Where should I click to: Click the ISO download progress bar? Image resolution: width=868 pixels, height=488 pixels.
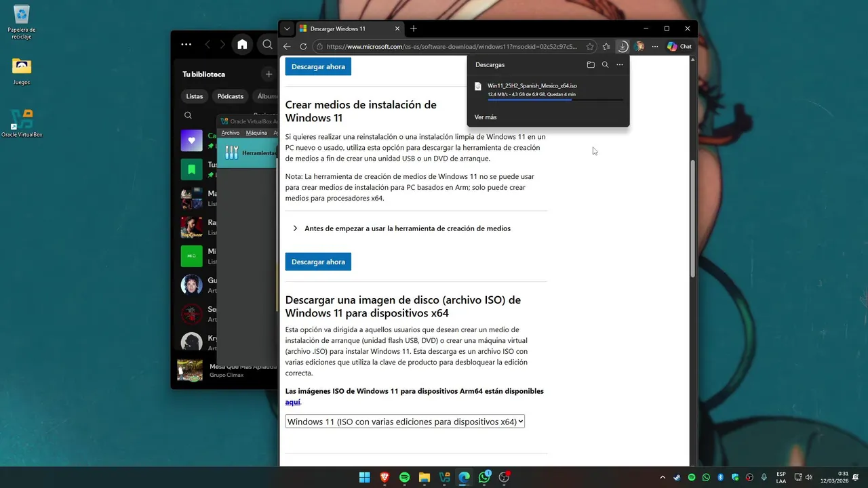(x=555, y=100)
